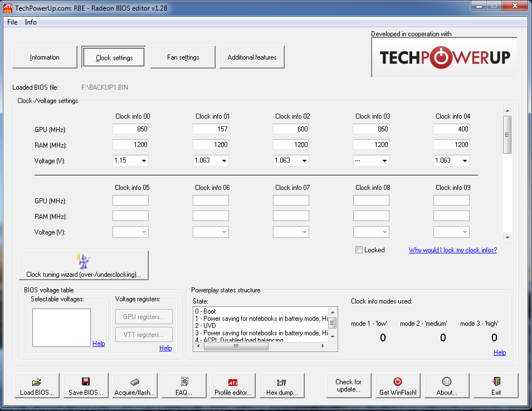Click scroll-down arrow of clock settings panel
The image size is (532, 411).
[507, 238]
